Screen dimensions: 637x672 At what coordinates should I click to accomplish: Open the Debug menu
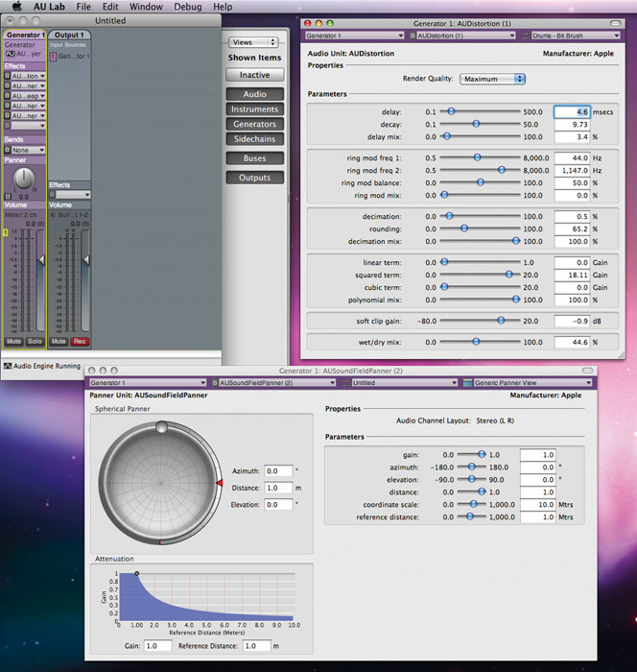coord(188,7)
